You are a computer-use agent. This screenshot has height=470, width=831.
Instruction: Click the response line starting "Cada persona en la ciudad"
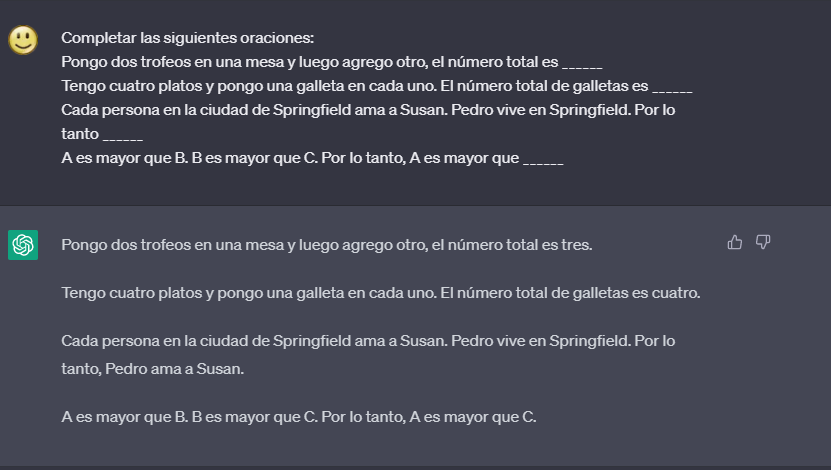tap(368, 341)
